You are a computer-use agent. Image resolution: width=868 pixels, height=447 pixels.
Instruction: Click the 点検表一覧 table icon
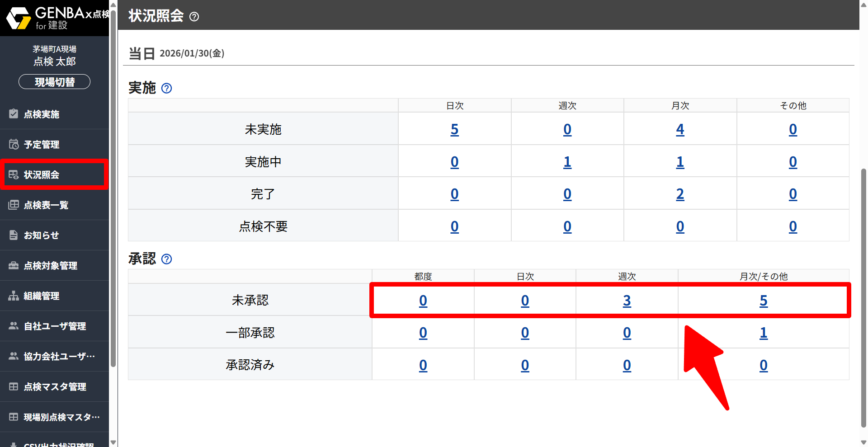coord(14,205)
